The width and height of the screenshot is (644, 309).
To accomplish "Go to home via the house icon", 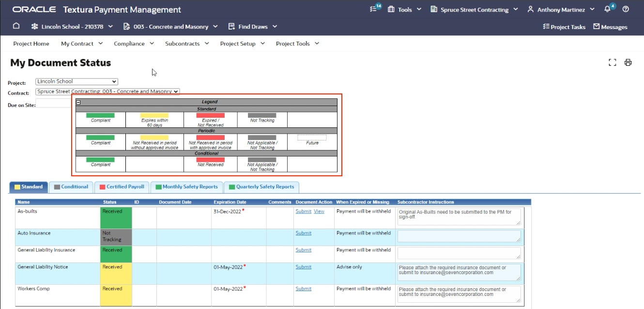I will point(16,26).
